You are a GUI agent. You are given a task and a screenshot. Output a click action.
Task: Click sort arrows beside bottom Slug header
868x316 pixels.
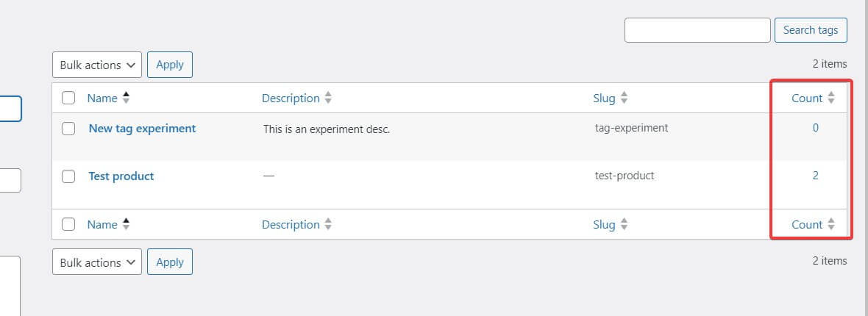624,224
